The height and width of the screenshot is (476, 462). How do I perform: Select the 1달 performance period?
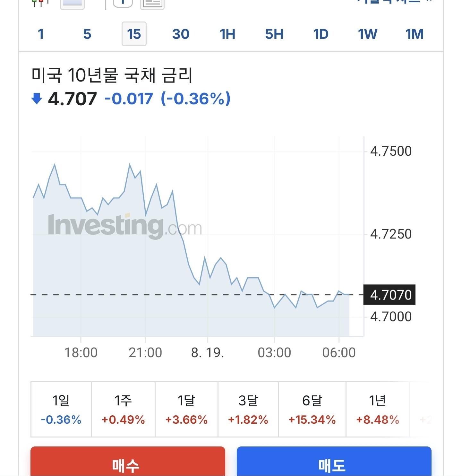[187, 410]
